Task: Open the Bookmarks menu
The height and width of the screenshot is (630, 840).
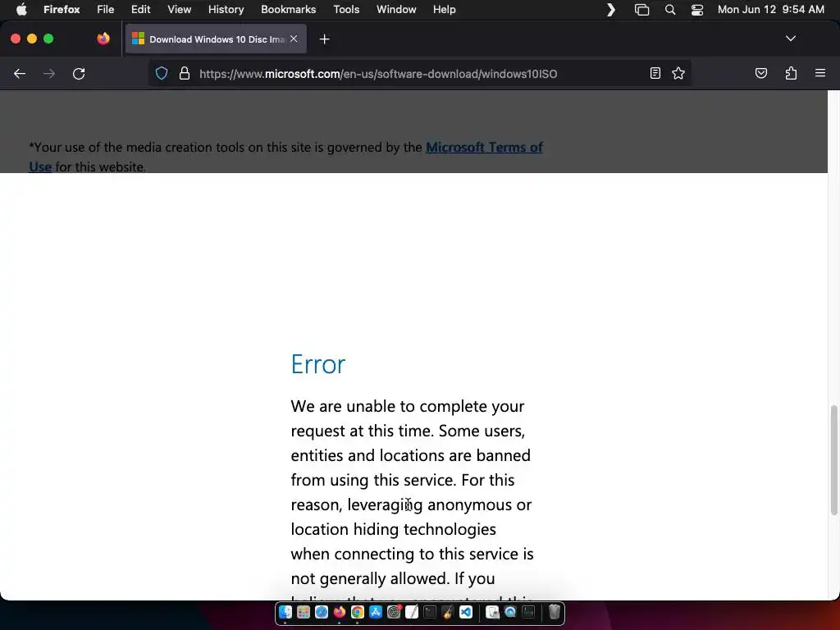Action: (288, 10)
